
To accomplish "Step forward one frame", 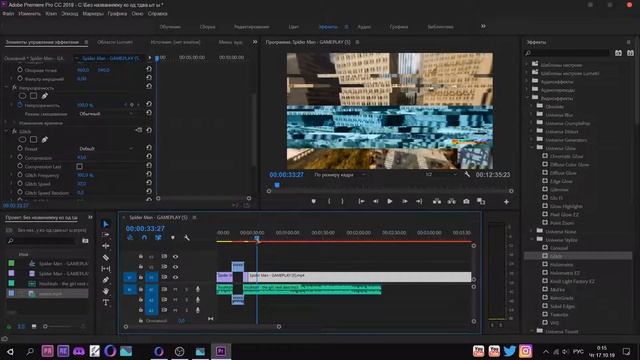I will pyautogui.click(x=404, y=201).
